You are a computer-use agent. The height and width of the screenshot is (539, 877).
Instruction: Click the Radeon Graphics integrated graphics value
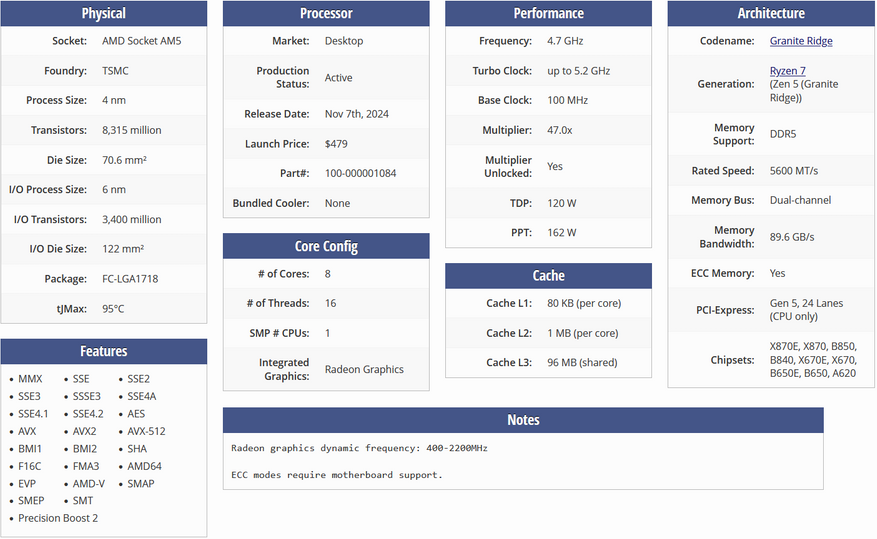(364, 370)
